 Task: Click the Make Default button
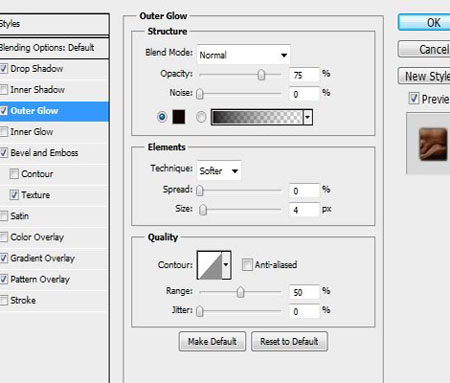coord(212,341)
